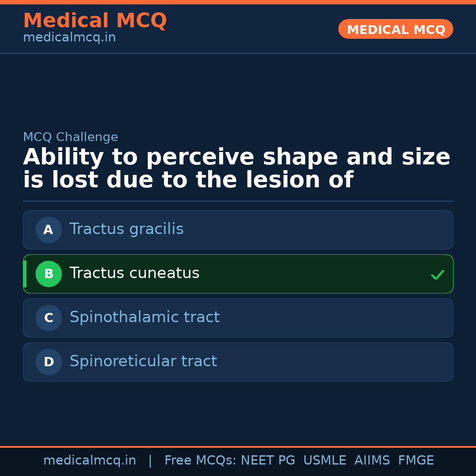Click the Medical MCQ logo title

click(x=95, y=20)
